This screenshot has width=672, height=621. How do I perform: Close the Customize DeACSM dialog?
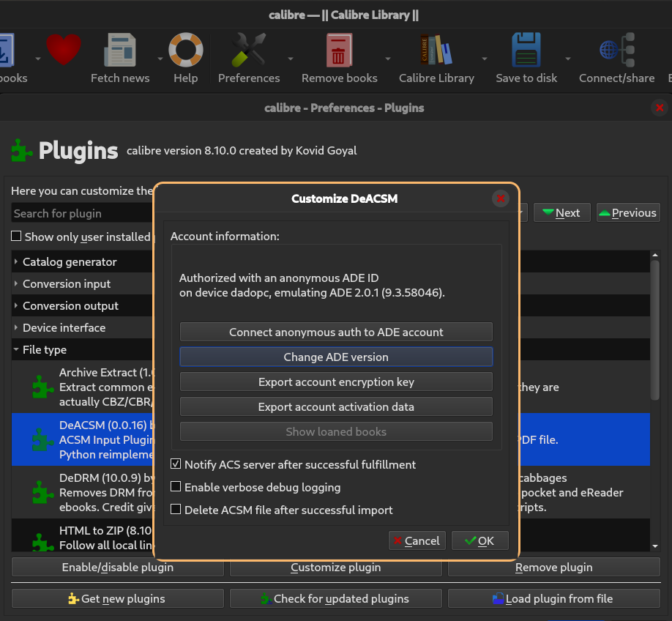501,198
